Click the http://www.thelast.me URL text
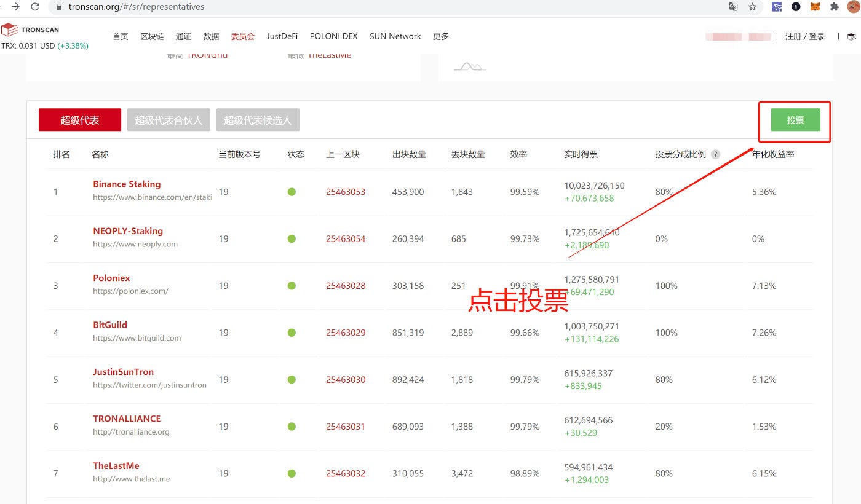Screen dimensions: 861x504 [132, 479]
